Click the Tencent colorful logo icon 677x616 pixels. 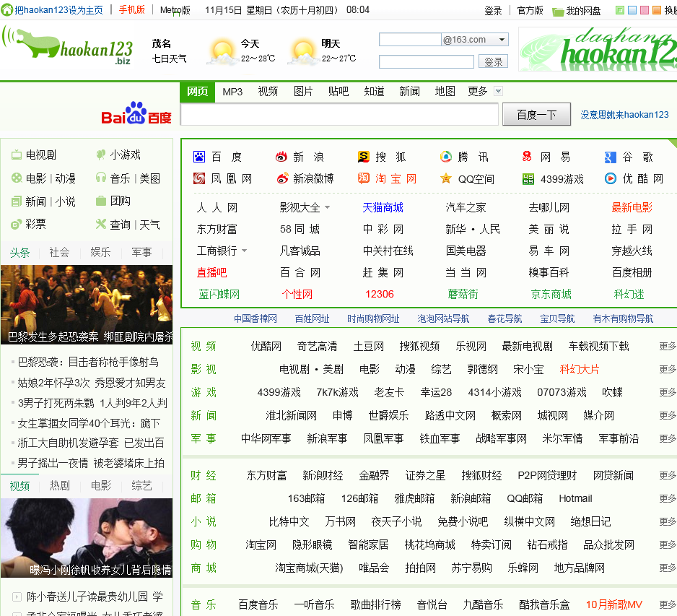[x=445, y=157]
